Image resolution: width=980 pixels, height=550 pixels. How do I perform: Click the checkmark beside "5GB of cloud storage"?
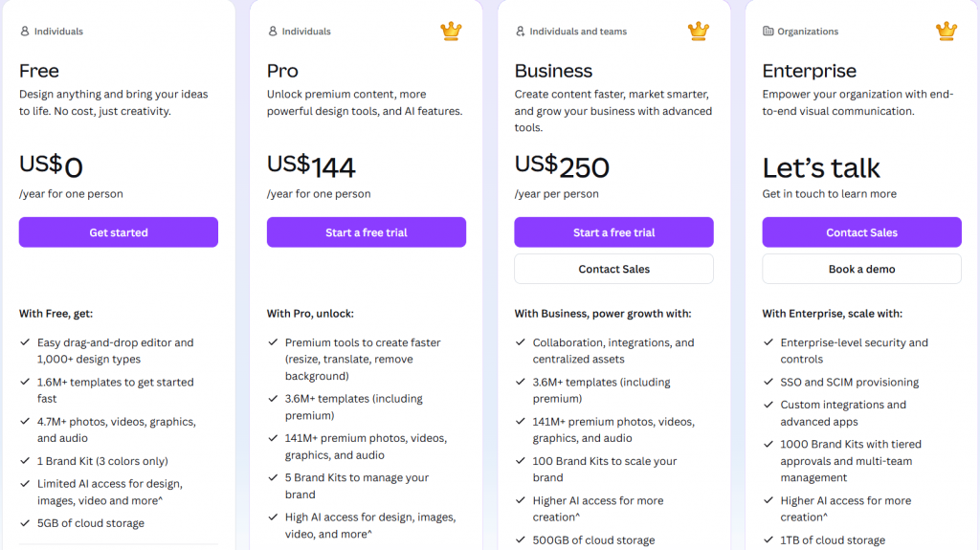pos(25,523)
